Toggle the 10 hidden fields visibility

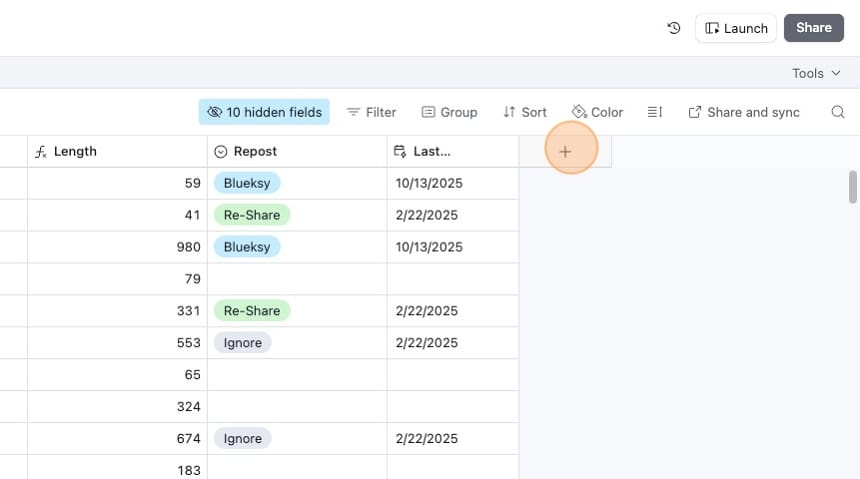264,112
